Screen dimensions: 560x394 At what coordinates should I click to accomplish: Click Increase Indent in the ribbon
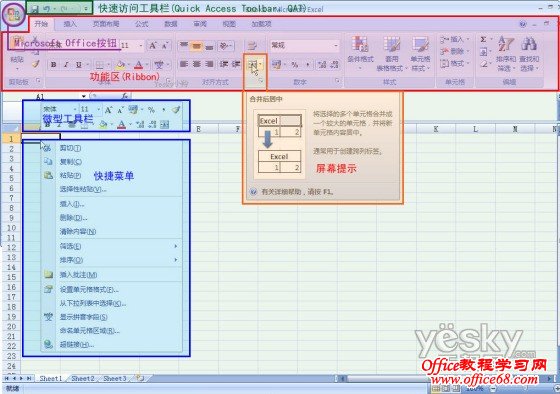click(x=236, y=64)
